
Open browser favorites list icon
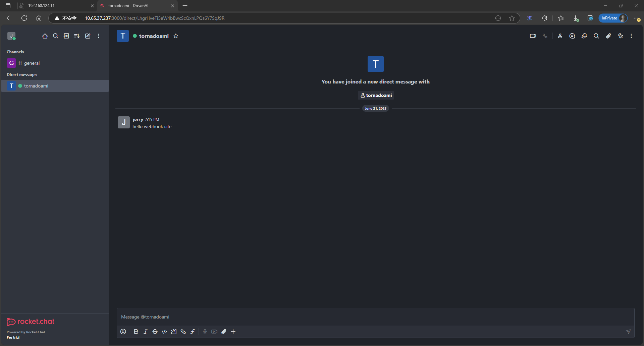click(x=561, y=18)
